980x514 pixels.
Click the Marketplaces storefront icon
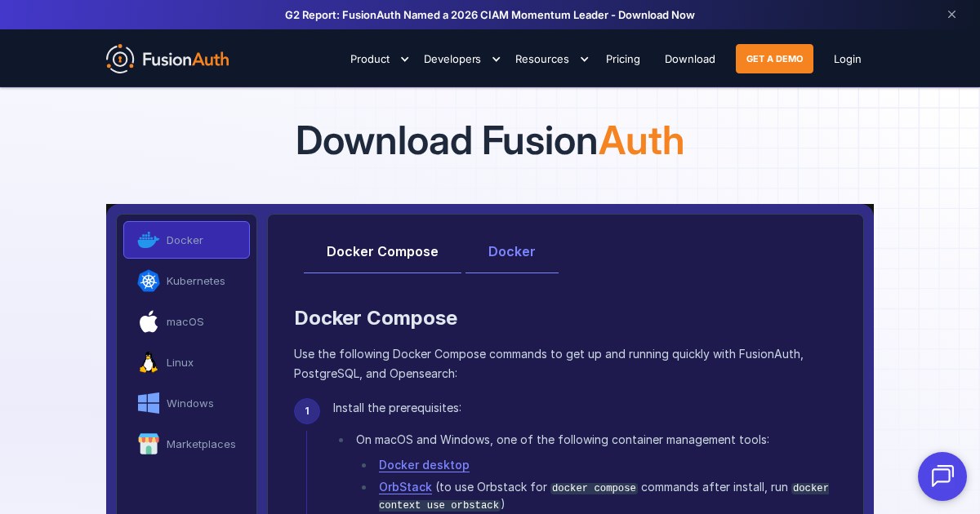[149, 444]
